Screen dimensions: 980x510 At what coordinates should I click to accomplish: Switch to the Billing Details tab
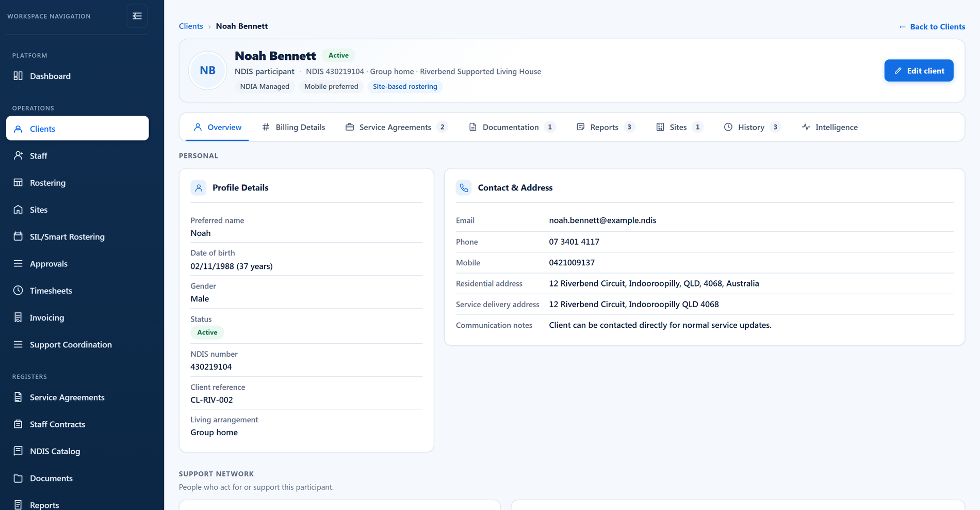pyautogui.click(x=293, y=127)
